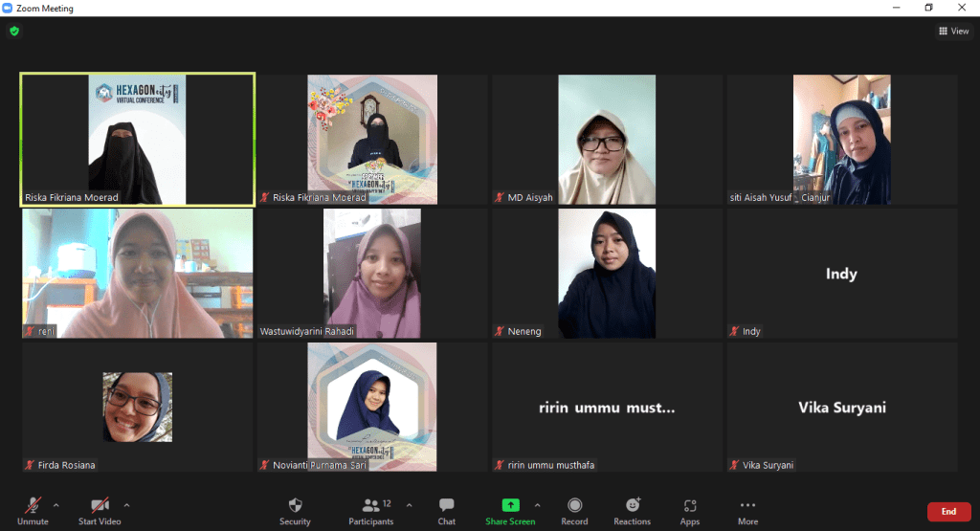Expand audio options arrow beside Unmute
This screenshot has height=531, width=980.
(56, 505)
